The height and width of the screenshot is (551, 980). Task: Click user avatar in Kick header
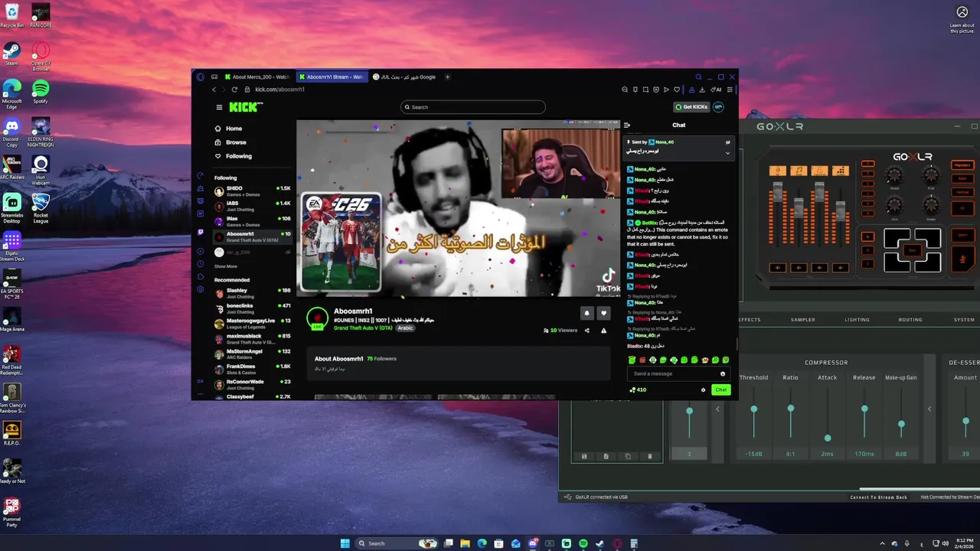click(718, 107)
